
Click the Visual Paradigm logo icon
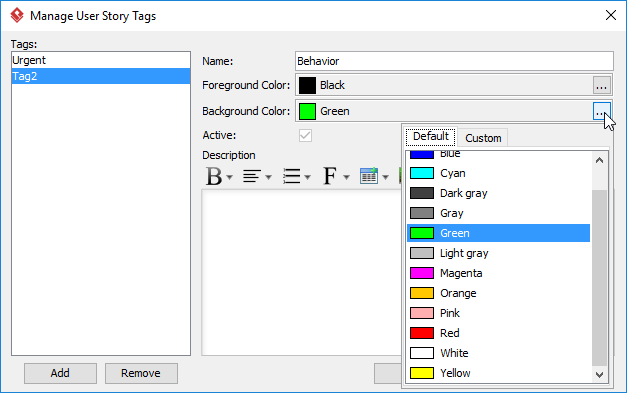tap(17, 16)
